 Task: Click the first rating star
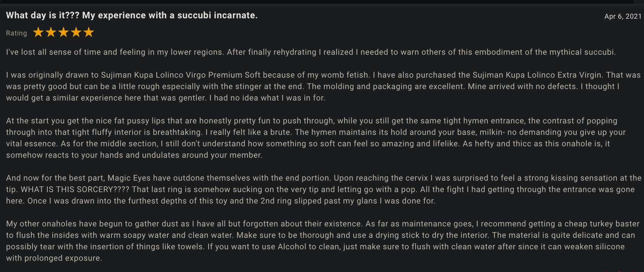(38, 32)
